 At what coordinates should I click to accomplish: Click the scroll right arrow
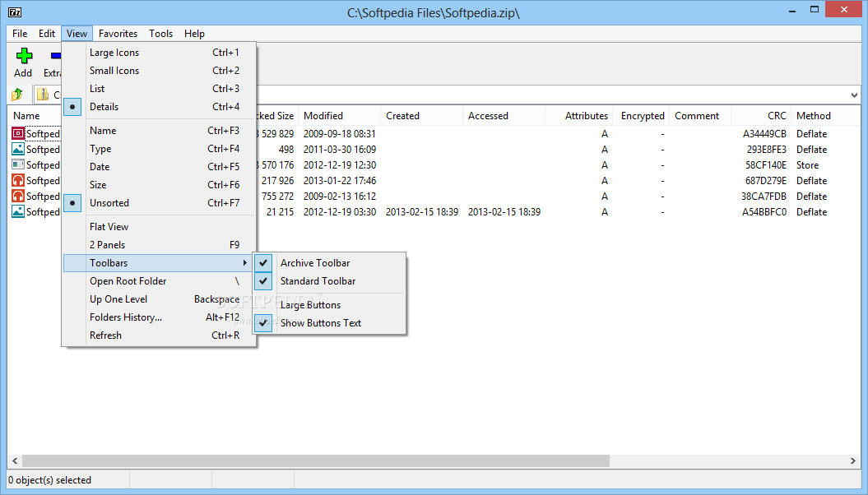[x=853, y=460]
